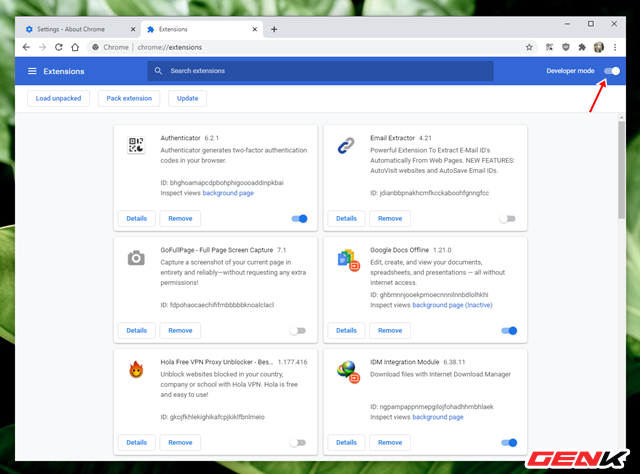Enable the Email Extractor extension toggle
This screenshot has width=640, height=474.
click(x=508, y=219)
